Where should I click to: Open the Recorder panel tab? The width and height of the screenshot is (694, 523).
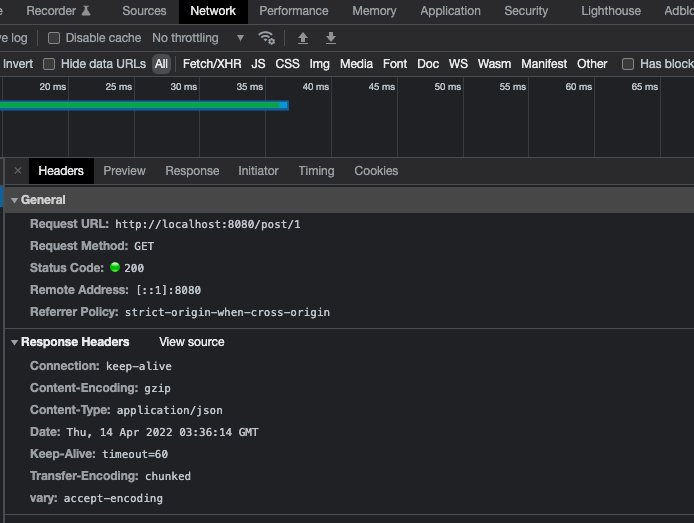pos(58,11)
